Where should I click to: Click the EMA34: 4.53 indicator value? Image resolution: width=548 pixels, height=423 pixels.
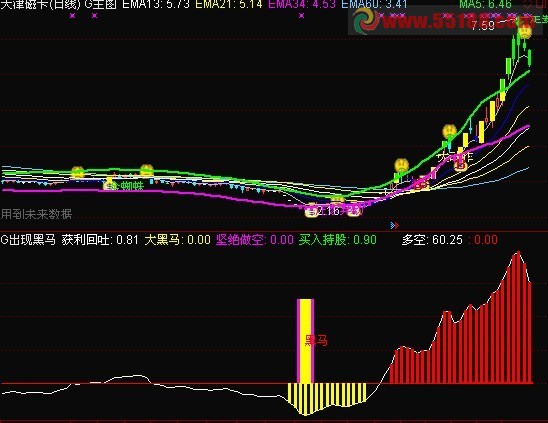coord(302,4)
